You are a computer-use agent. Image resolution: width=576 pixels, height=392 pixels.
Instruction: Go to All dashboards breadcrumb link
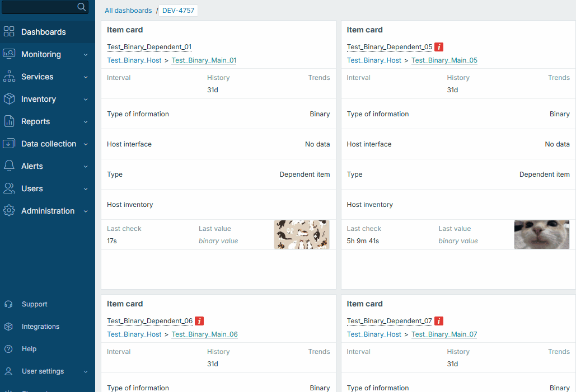click(128, 11)
